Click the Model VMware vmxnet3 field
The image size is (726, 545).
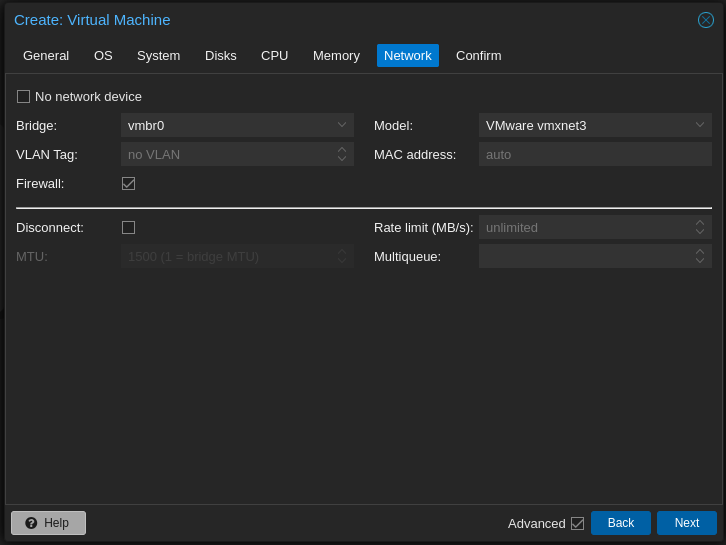point(595,125)
